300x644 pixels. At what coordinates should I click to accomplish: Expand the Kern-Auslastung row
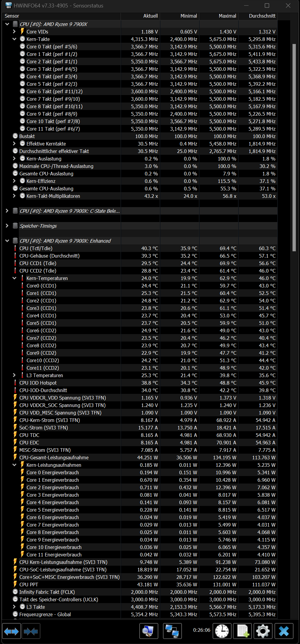[14, 158]
